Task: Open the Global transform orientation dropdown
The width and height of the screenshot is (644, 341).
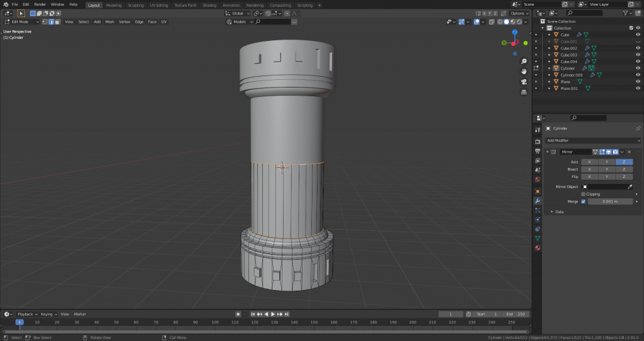Action: click(x=237, y=13)
